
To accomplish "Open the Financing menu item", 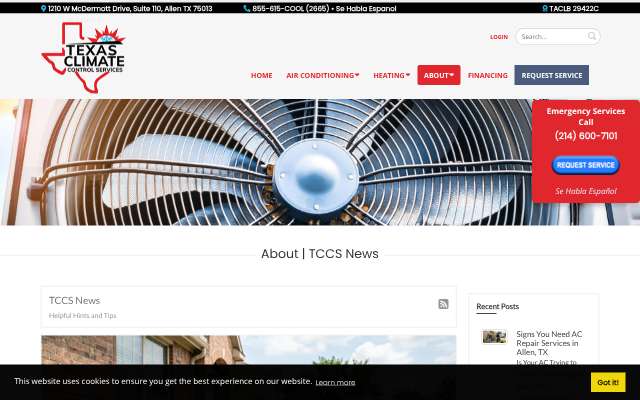I will pyautogui.click(x=488, y=76).
